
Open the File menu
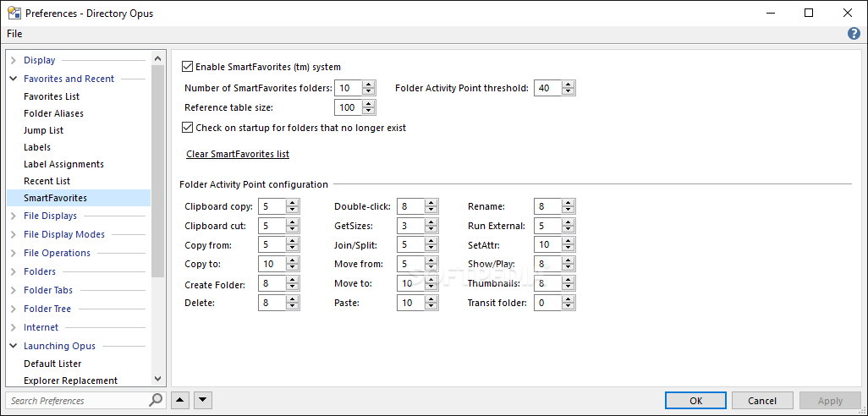(14, 34)
